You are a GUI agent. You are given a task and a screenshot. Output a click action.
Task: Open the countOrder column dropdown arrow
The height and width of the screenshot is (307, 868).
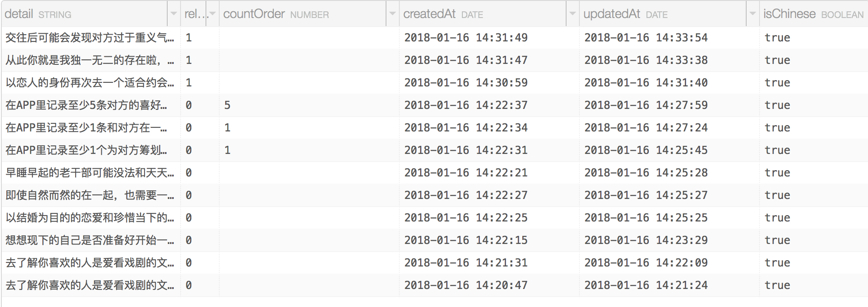[392, 14]
